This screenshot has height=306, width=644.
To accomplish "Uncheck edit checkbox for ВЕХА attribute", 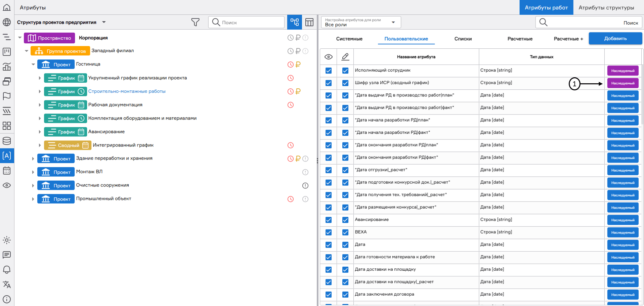I will click(345, 232).
